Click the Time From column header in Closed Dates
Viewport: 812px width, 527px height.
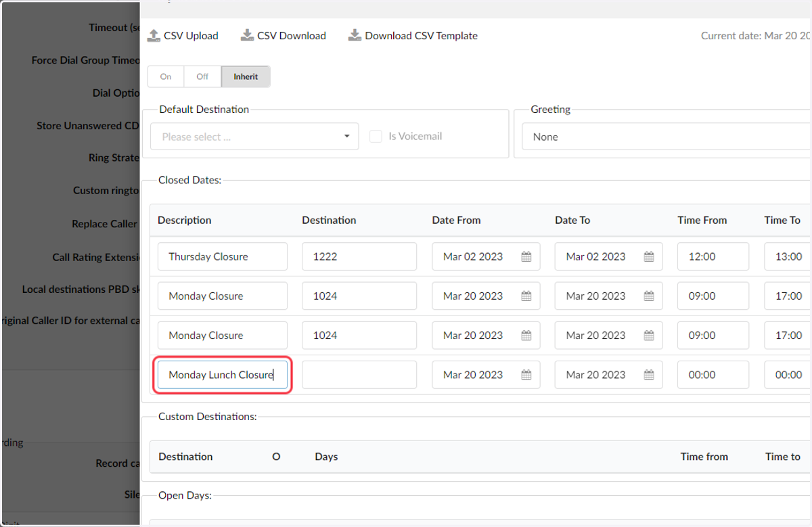click(x=702, y=221)
